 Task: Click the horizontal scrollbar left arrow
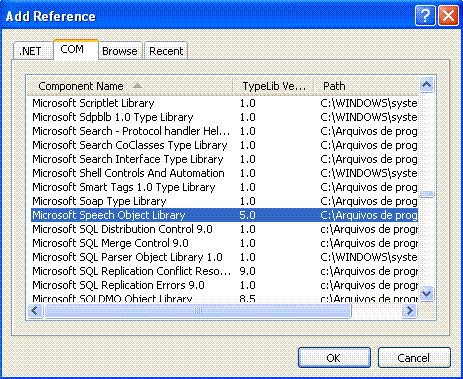pos(35,311)
